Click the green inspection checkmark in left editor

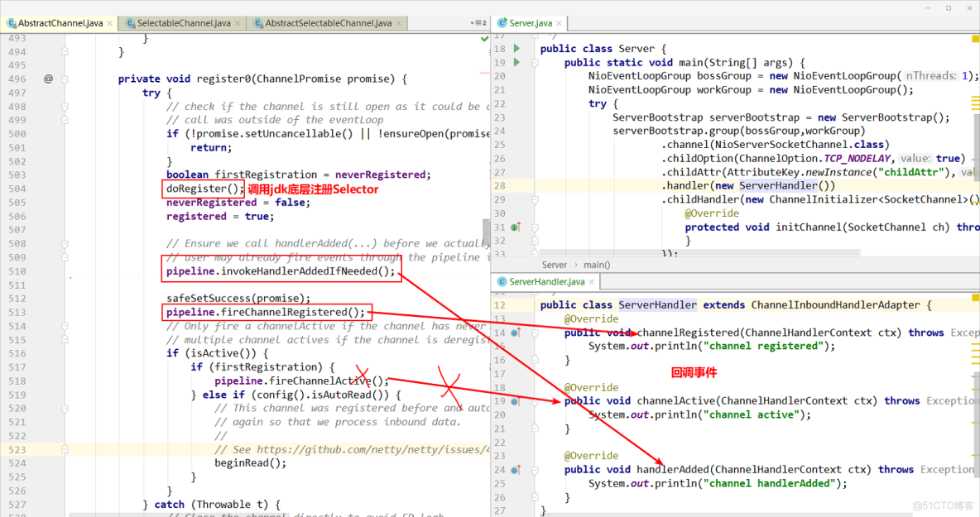(484, 39)
